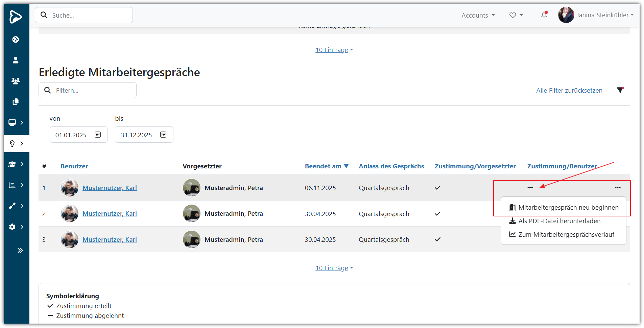Open the favorites heart dropdown
The width and height of the screenshot is (644, 328).
click(x=516, y=15)
